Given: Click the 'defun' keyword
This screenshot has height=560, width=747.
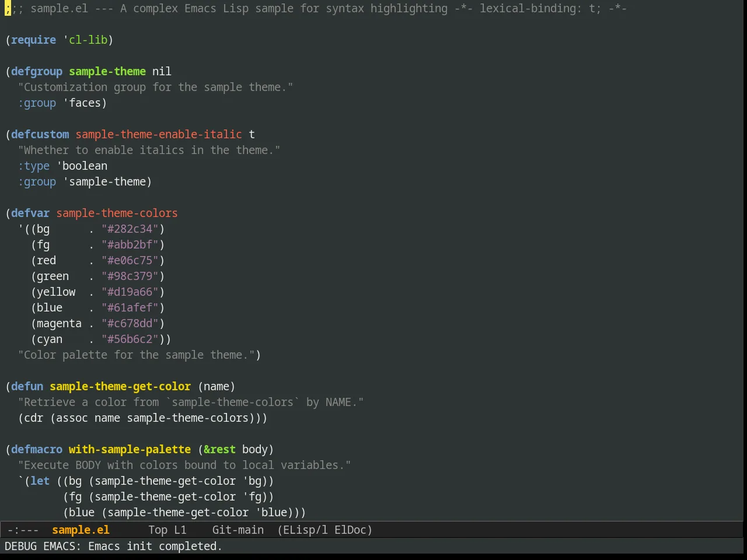Looking at the screenshot, I should pos(27,386).
